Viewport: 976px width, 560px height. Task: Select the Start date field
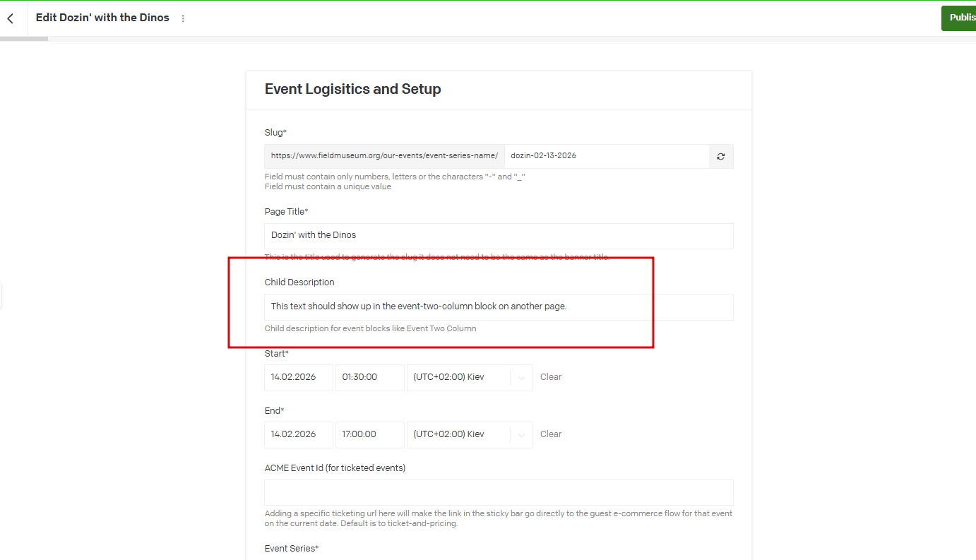pos(298,377)
